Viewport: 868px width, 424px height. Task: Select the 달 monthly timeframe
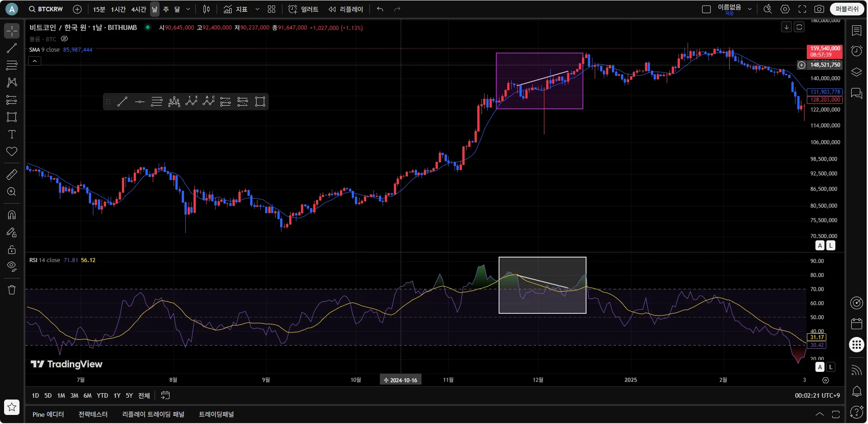pyautogui.click(x=177, y=9)
